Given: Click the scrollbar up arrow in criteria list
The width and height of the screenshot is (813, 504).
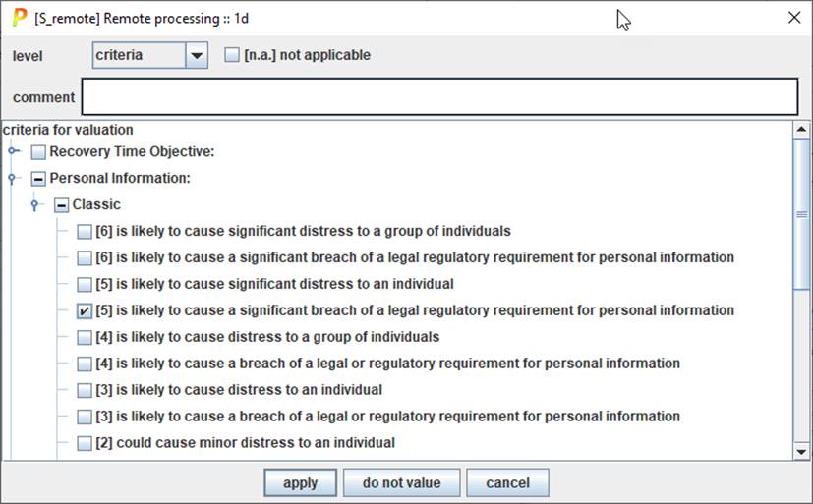Looking at the screenshot, I should [x=802, y=130].
